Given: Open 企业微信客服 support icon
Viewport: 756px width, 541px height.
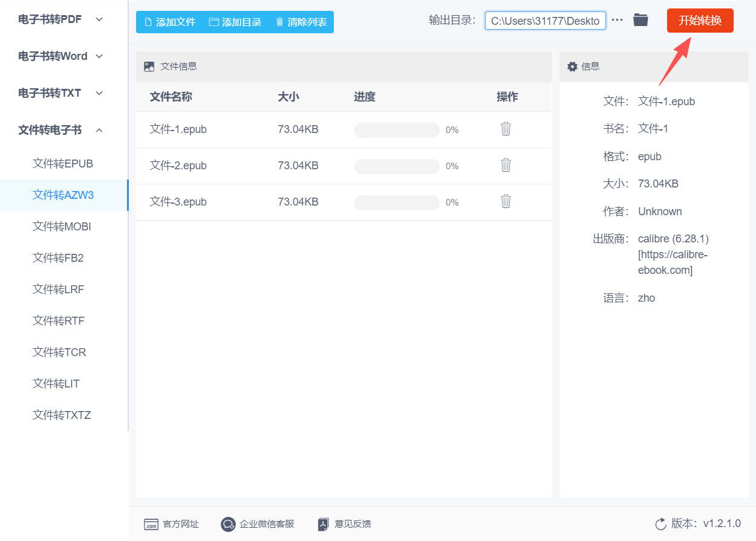Looking at the screenshot, I should (228, 524).
